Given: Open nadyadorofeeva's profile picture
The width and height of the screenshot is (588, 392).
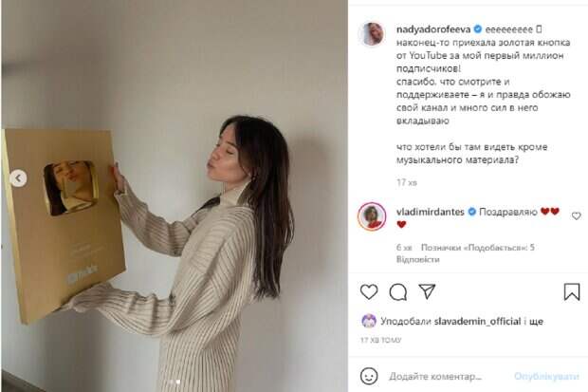Looking at the screenshot, I should coord(372,34).
